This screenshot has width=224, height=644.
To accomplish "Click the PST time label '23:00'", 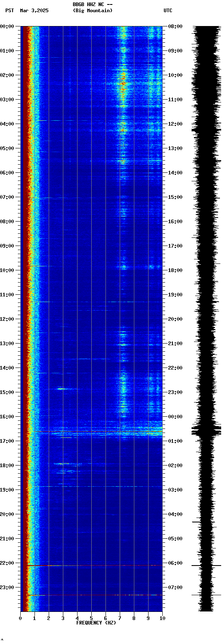I will 7,587.
